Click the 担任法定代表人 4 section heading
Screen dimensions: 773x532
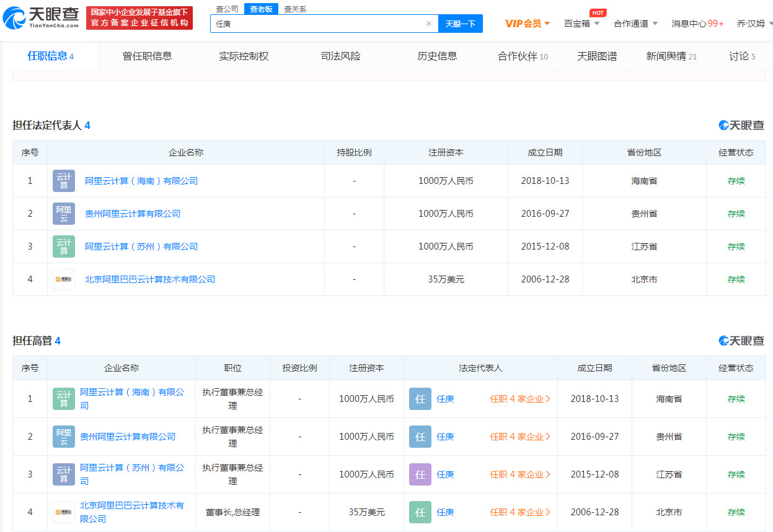[51, 125]
